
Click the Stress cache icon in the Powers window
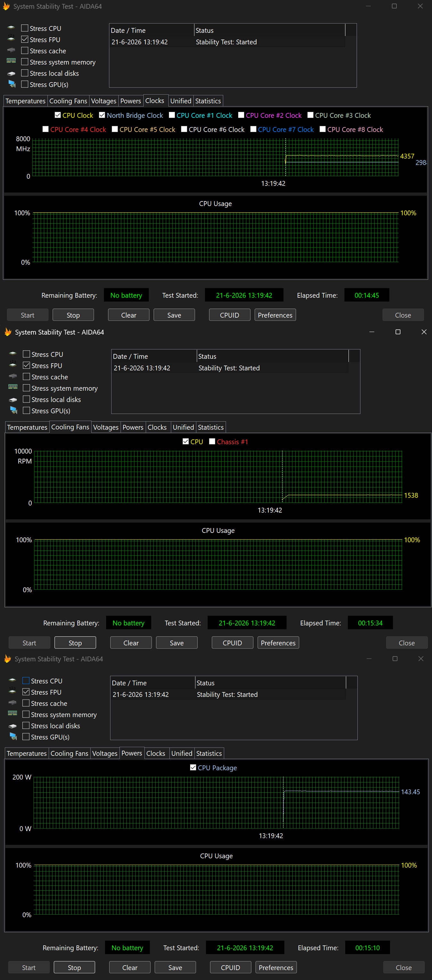(x=12, y=703)
